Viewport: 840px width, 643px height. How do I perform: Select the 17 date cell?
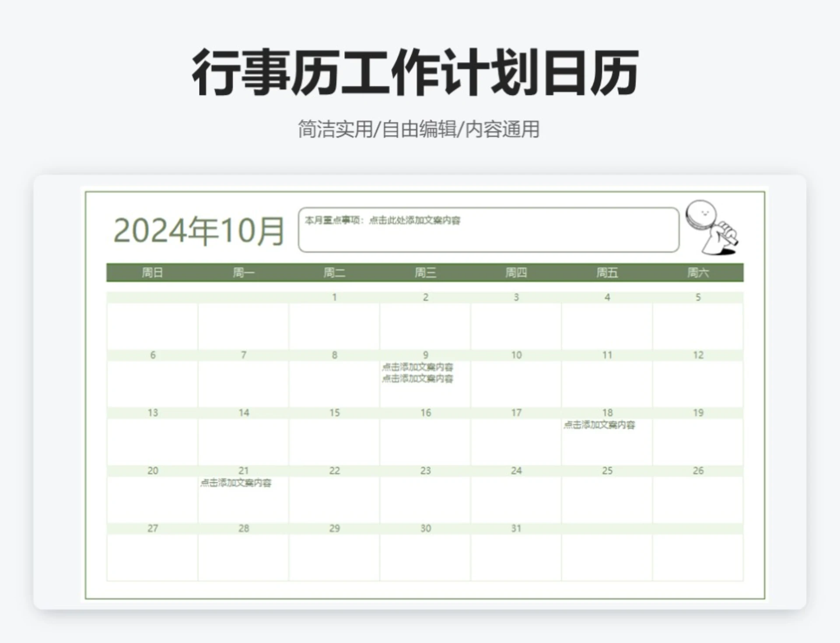[516, 412]
